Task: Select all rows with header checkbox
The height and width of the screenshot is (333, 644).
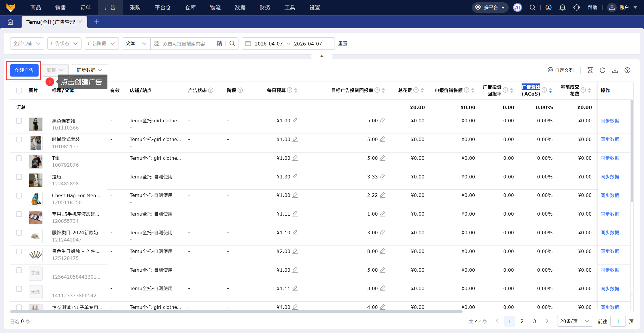Action: [19, 90]
